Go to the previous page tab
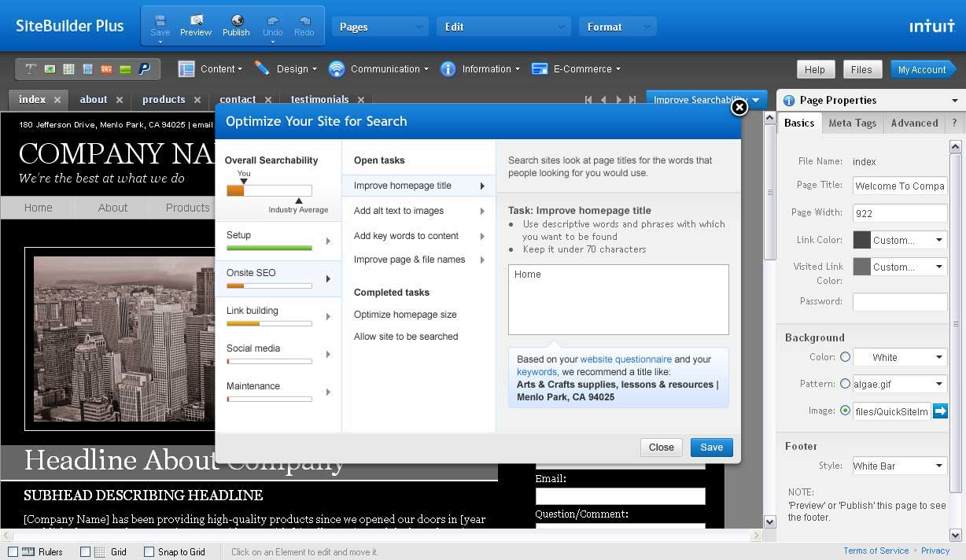966x560 pixels. [x=603, y=100]
